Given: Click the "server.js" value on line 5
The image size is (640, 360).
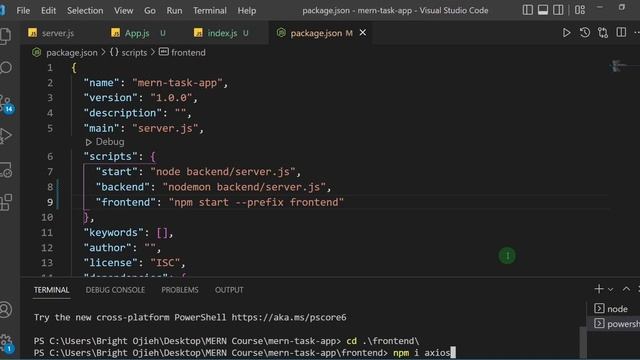Looking at the screenshot, I should click(165, 129).
